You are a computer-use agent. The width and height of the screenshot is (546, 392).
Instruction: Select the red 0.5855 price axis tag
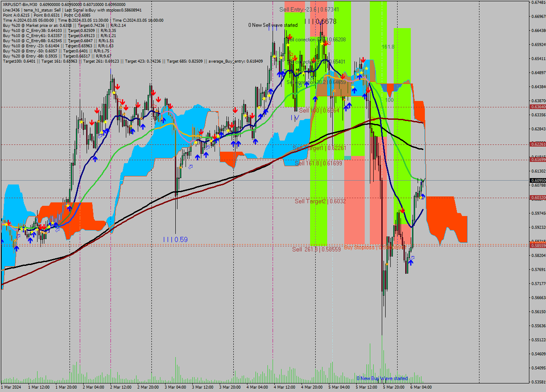coord(537,245)
